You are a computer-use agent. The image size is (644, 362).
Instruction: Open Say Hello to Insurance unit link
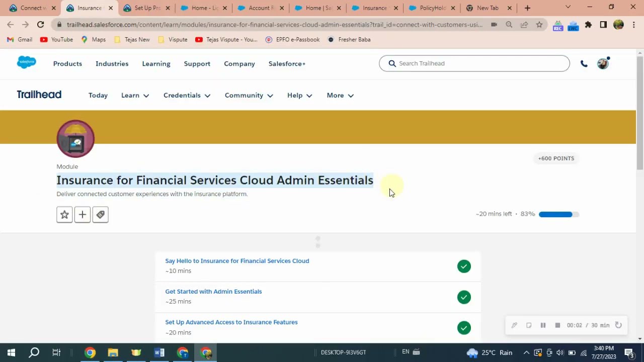coord(237,261)
